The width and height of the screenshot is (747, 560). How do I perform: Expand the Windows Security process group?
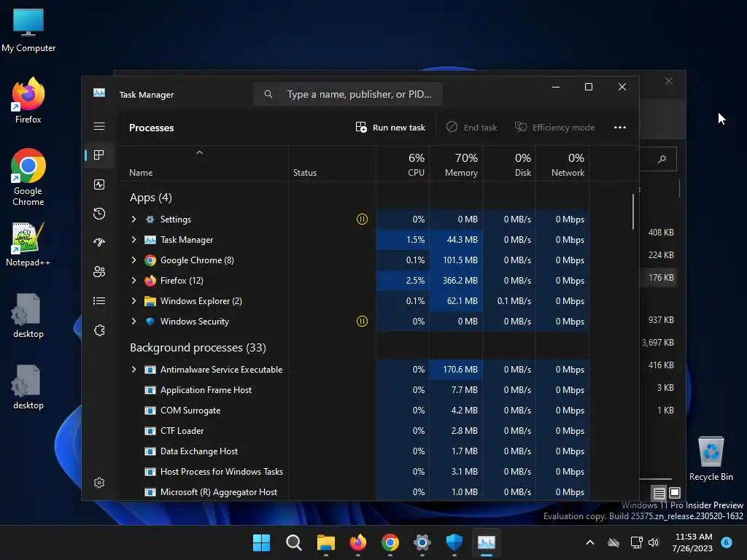pyautogui.click(x=134, y=322)
